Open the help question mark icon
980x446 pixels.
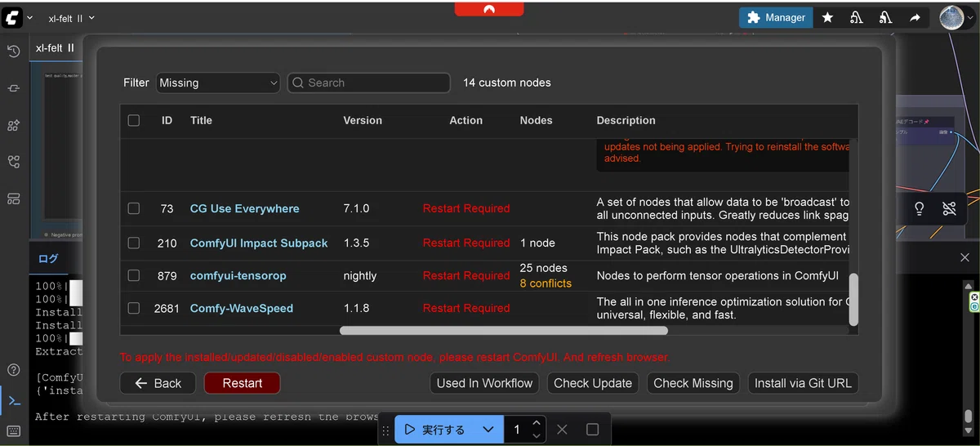(x=13, y=370)
